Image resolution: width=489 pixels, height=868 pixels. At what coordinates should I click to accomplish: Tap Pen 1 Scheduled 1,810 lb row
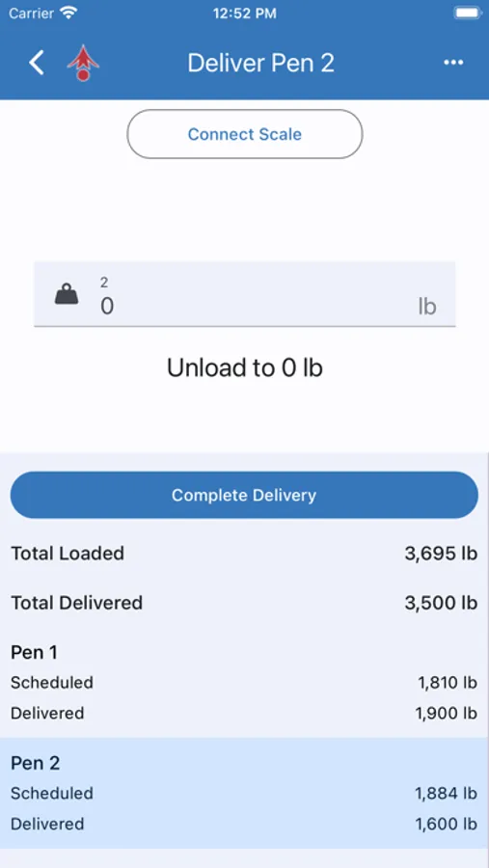244,683
